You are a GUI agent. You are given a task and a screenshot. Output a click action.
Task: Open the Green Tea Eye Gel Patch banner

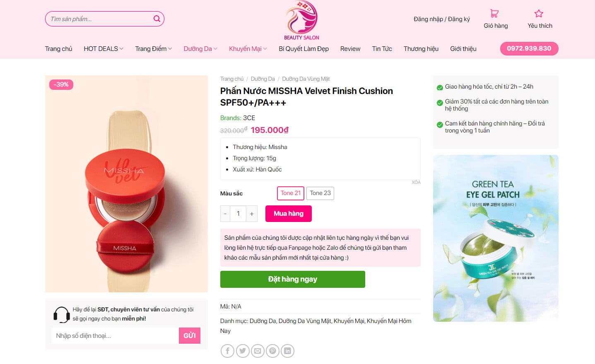pos(496,238)
